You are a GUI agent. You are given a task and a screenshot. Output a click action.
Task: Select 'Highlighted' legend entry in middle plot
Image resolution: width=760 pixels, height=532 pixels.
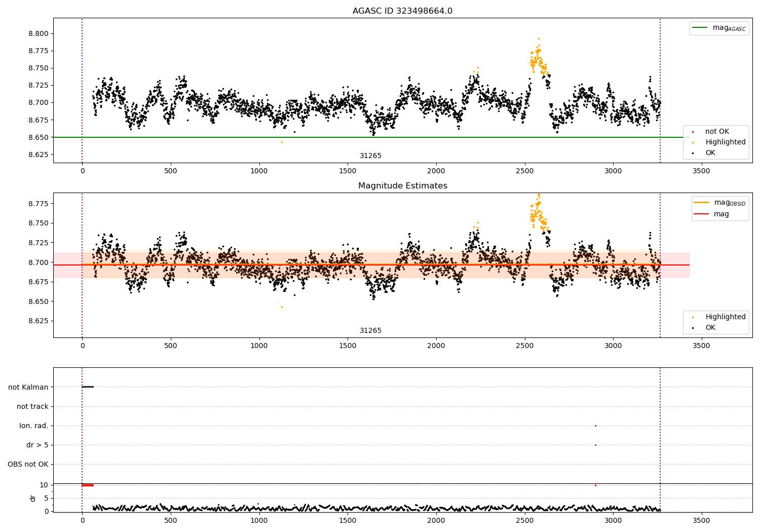pyautogui.click(x=718, y=317)
